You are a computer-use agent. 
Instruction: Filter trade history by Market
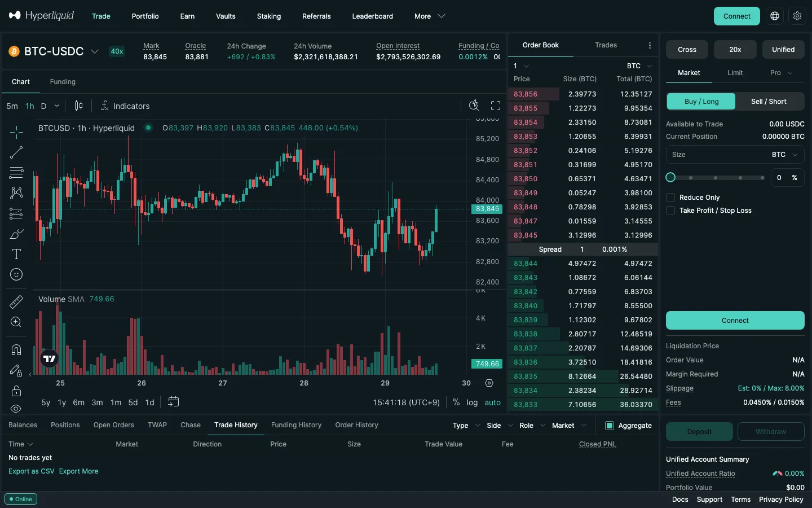(x=570, y=426)
